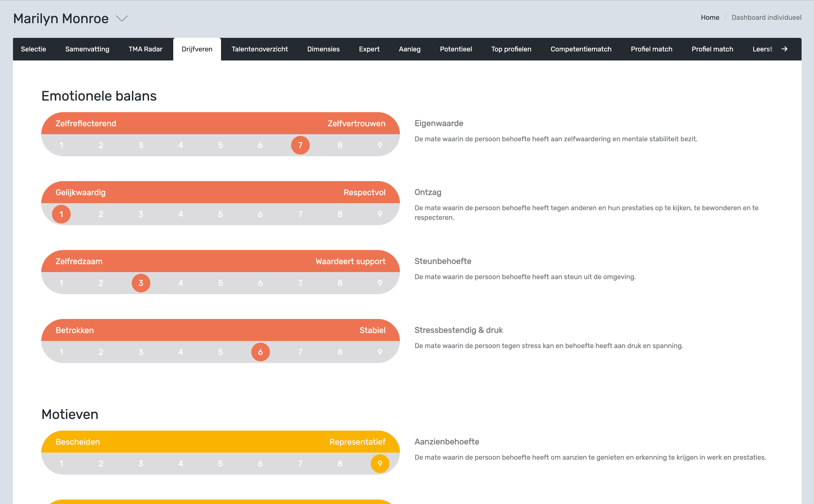Image resolution: width=814 pixels, height=504 pixels.
Task: Open the Dimensies tab
Action: point(323,49)
